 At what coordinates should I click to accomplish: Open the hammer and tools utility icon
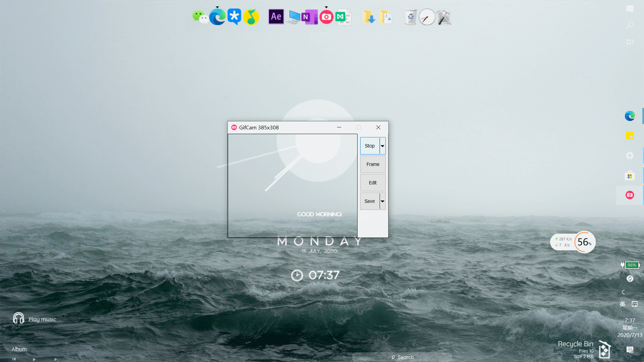444,17
